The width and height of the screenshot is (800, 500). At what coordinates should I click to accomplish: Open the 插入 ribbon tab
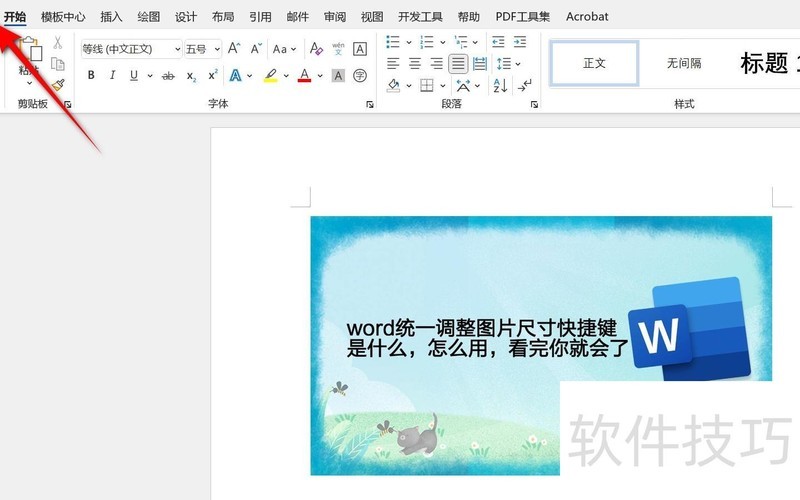point(111,17)
